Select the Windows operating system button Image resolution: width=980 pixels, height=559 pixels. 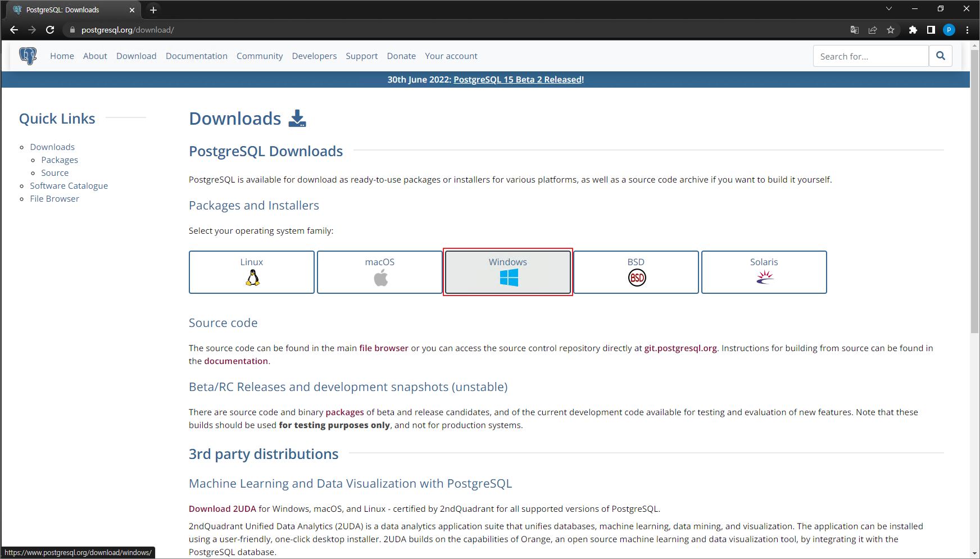coord(508,272)
